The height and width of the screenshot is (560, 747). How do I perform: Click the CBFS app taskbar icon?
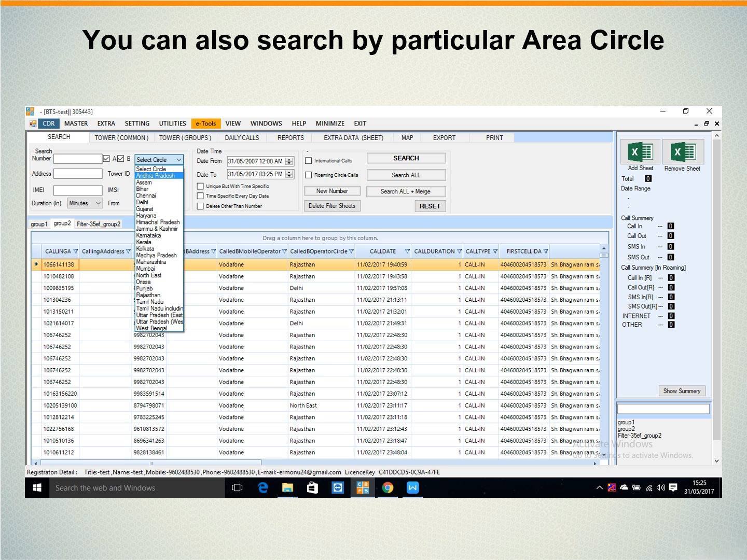pyautogui.click(x=363, y=487)
